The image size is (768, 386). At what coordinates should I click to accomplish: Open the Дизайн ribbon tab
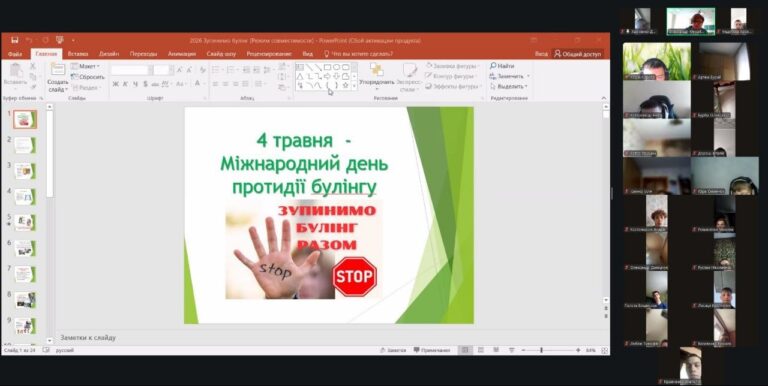tap(109, 54)
